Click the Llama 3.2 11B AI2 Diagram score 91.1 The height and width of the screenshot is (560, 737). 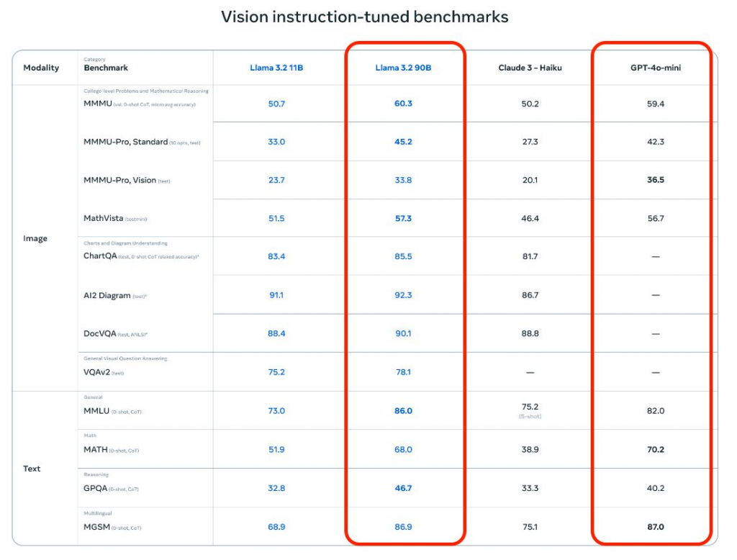tap(276, 295)
